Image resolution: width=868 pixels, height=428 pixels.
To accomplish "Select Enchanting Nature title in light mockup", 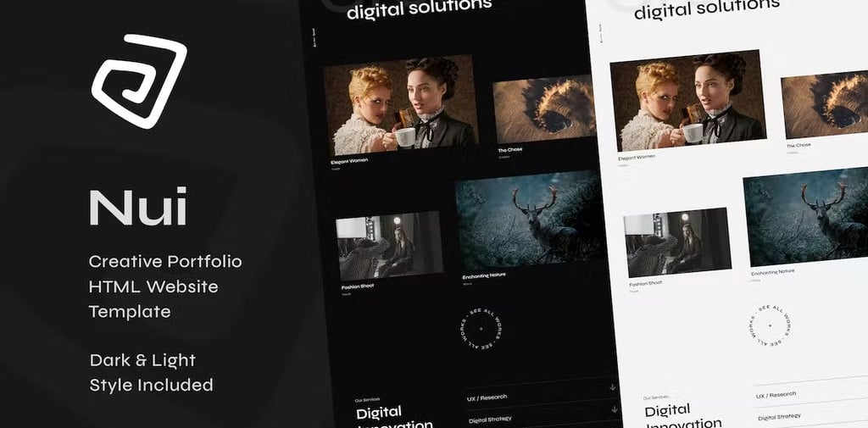I will click(x=773, y=272).
